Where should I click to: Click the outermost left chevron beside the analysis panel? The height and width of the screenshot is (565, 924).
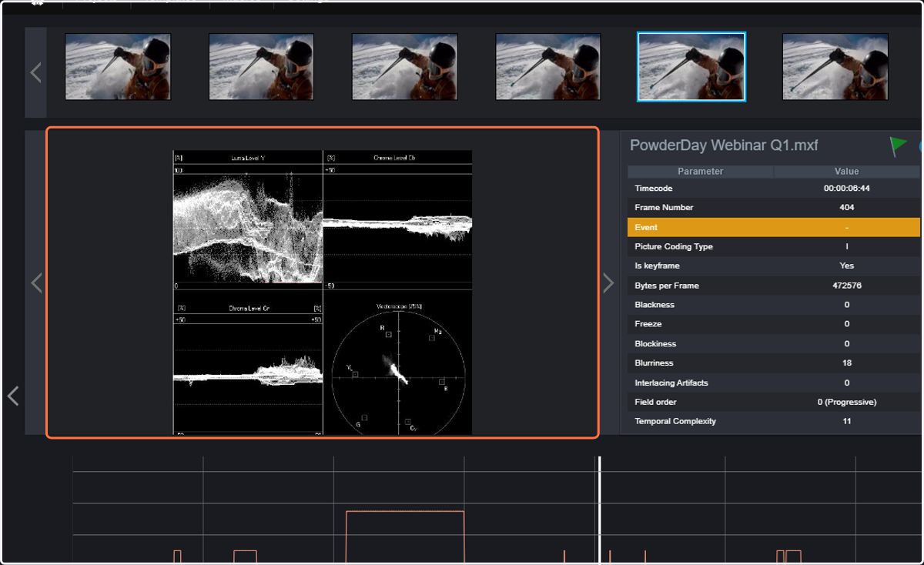click(12, 396)
